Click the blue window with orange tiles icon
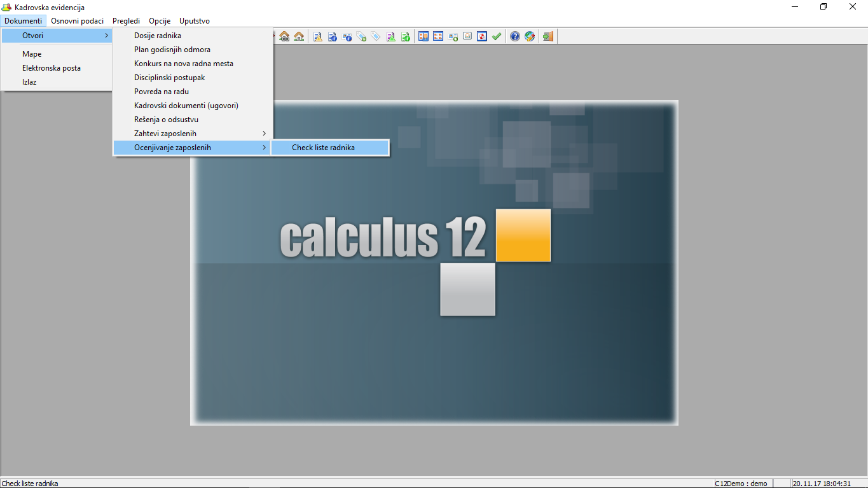This screenshot has height=488, width=868. (438, 36)
